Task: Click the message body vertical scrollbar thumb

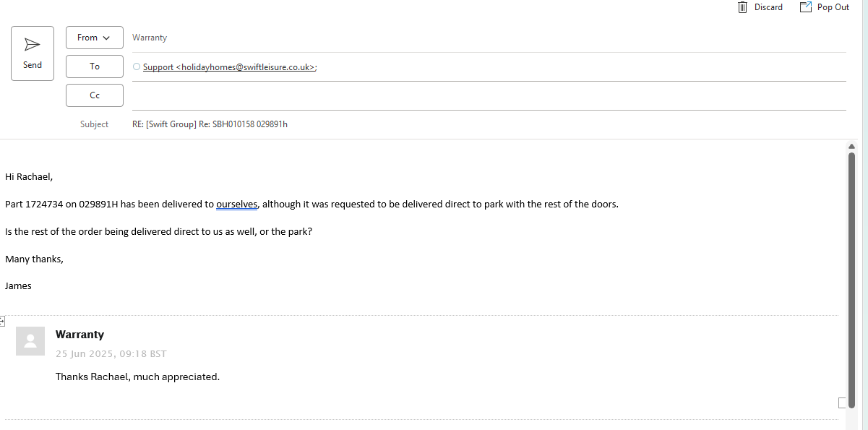Action: 851,278
